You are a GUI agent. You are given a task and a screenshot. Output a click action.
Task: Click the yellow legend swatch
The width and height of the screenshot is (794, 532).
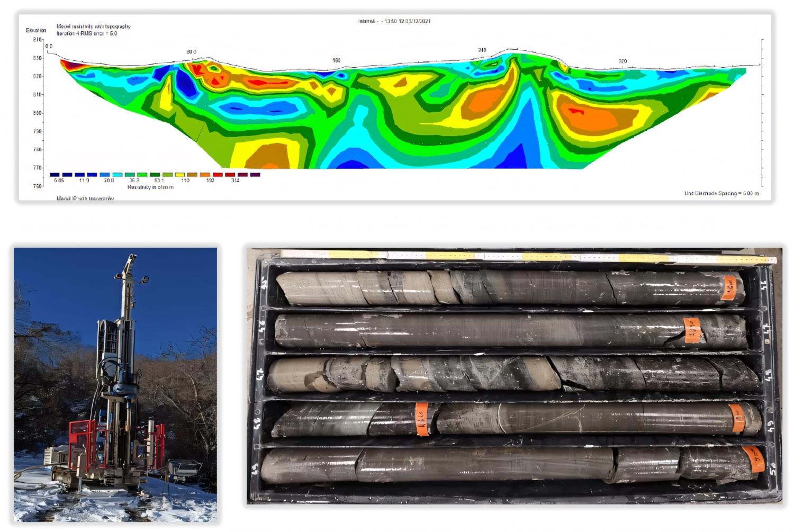(180, 174)
